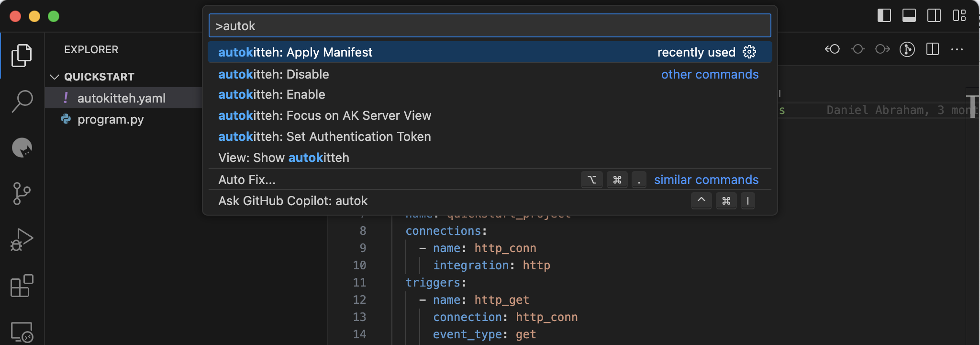Open the Source Control view
The image size is (980, 345).
pyautogui.click(x=22, y=194)
